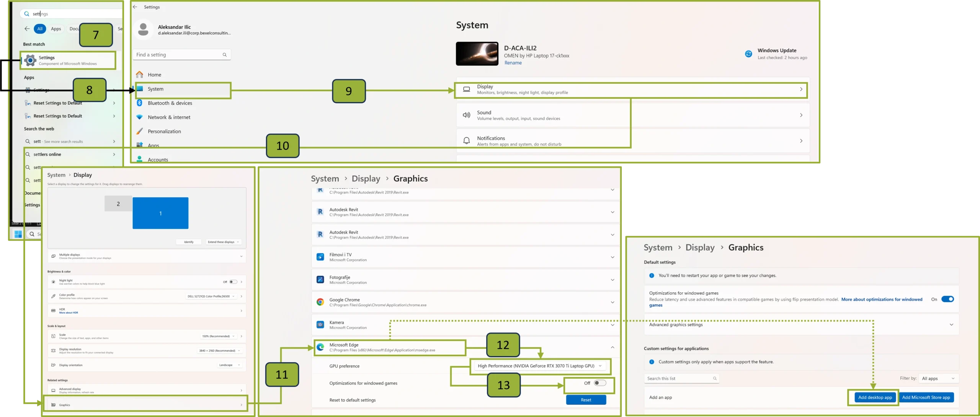The image size is (980, 417).
Task: Expand the Multiple displays section
Action: (147, 256)
